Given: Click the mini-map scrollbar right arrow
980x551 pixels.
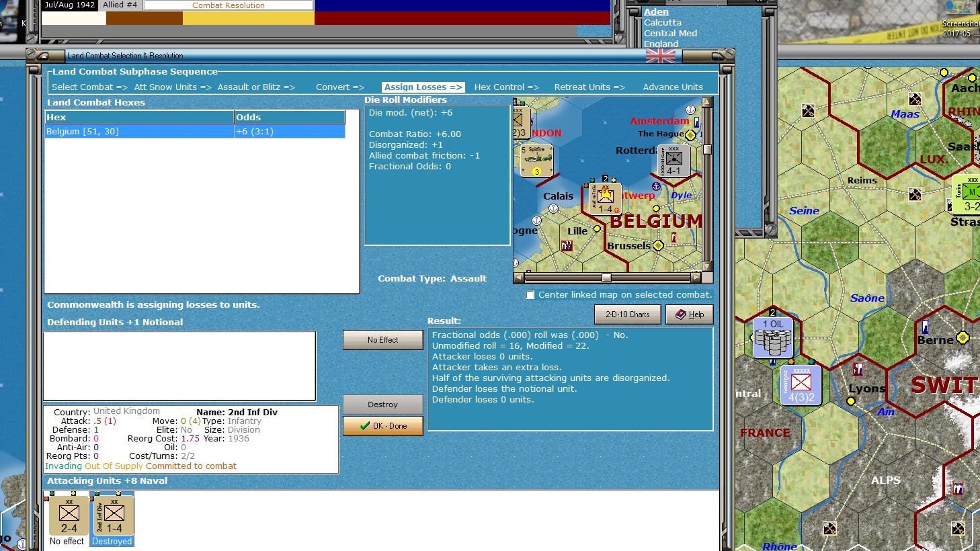Looking at the screenshot, I should 696,277.
